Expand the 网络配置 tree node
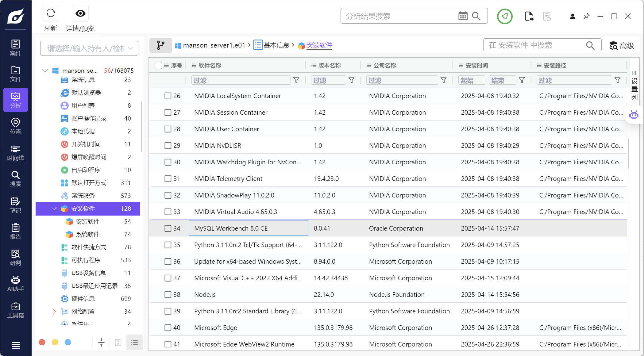Screen dimensions: 644x356 pos(54,312)
